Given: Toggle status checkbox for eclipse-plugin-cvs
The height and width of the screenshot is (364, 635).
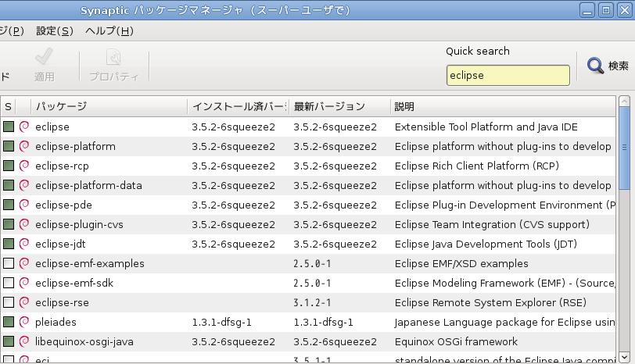Looking at the screenshot, I should 9,224.
